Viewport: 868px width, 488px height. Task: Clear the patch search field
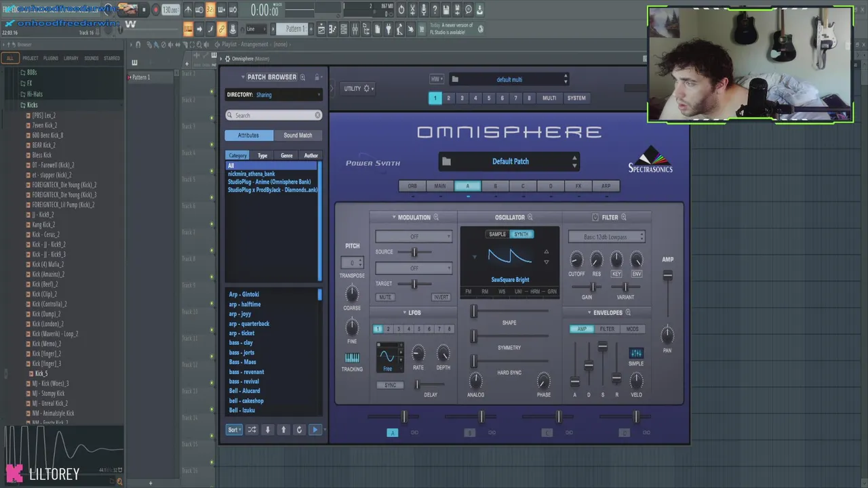click(x=317, y=115)
